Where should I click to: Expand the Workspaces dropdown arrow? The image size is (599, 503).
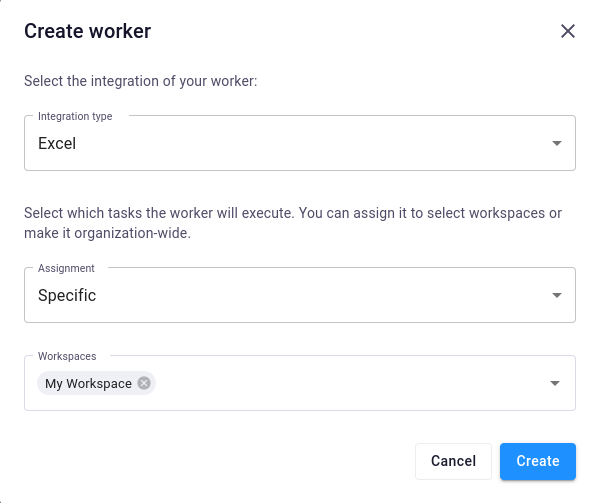pyautogui.click(x=555, y=383)
